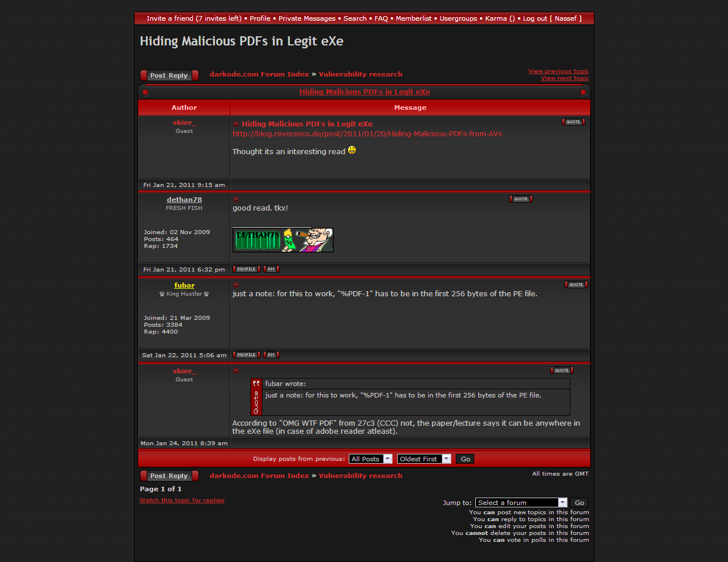Viewport: 728px width, 562px height.
Task: Click Quote icon on skier_'s first post
Action: click(573, 122)
